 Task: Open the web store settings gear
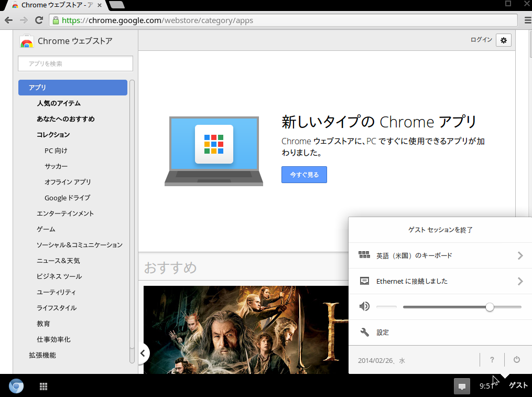pos(504,40)
